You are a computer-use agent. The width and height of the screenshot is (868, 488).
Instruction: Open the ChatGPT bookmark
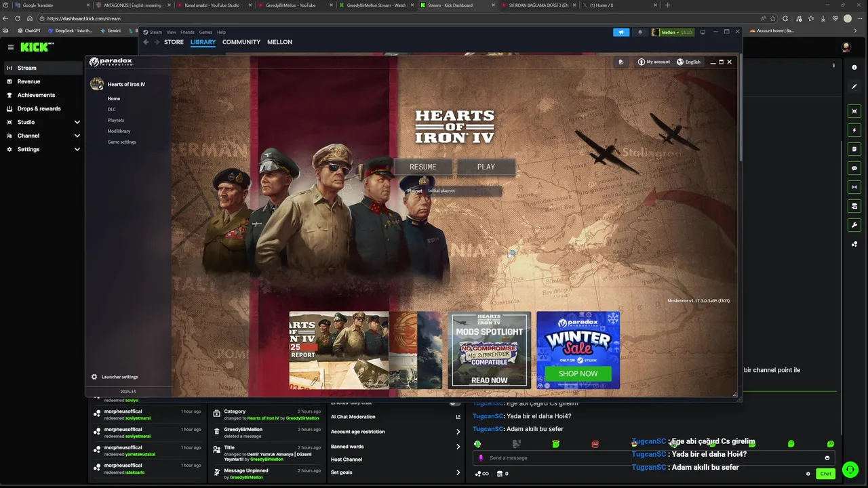(x=30, y=30)
